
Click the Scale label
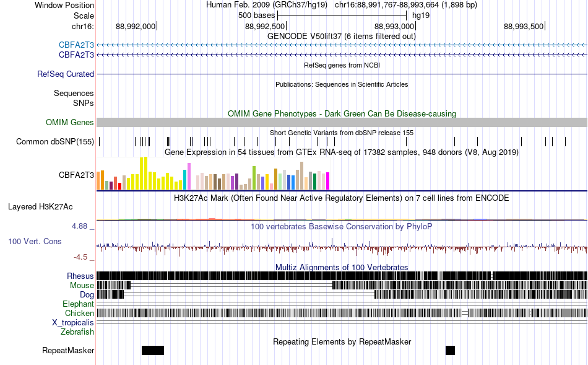(x=84, y=15)
